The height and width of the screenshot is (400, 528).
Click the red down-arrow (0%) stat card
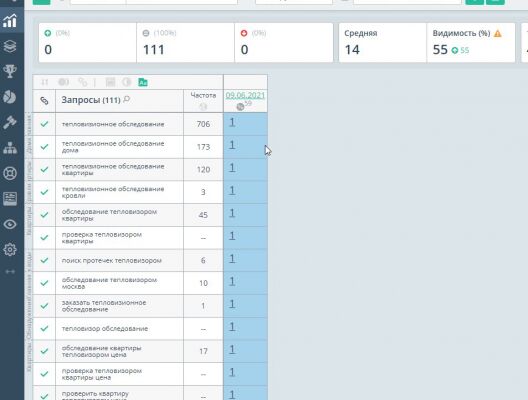pos(284,43)
